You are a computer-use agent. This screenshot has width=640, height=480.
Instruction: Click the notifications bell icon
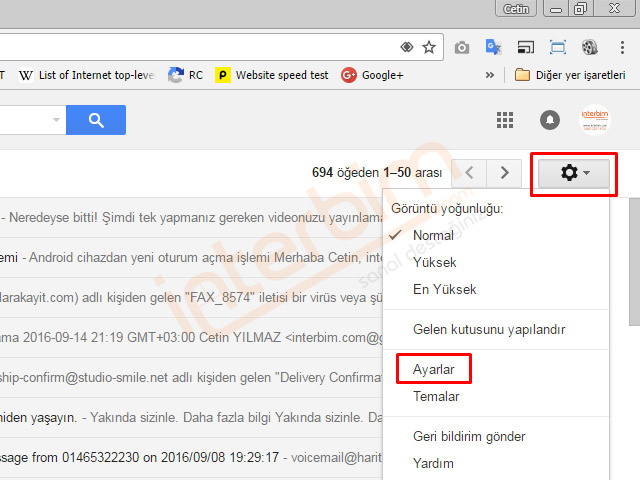pos(549,120)
